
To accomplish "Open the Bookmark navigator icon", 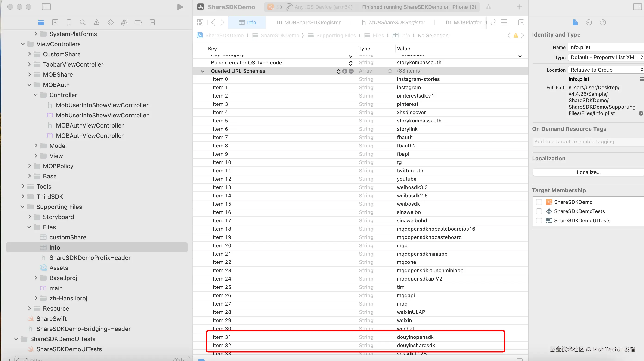I will point(69,22).
